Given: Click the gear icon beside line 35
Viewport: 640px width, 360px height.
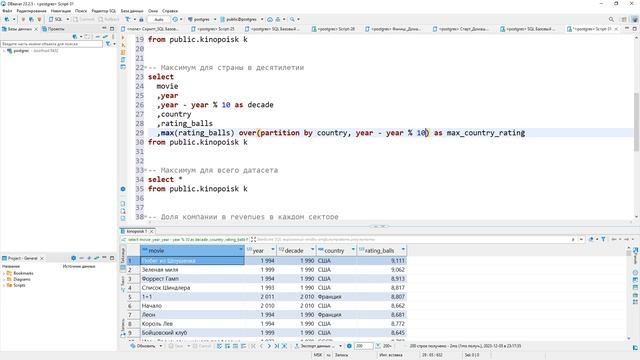Looking at the screenshot, I should coord(123,189).
